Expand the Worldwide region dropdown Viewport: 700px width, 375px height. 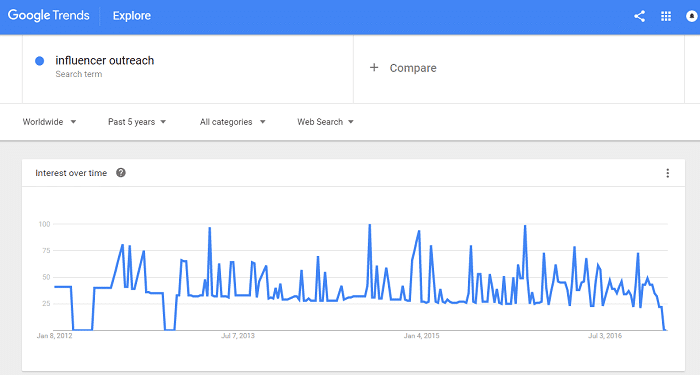pos(49,122)
